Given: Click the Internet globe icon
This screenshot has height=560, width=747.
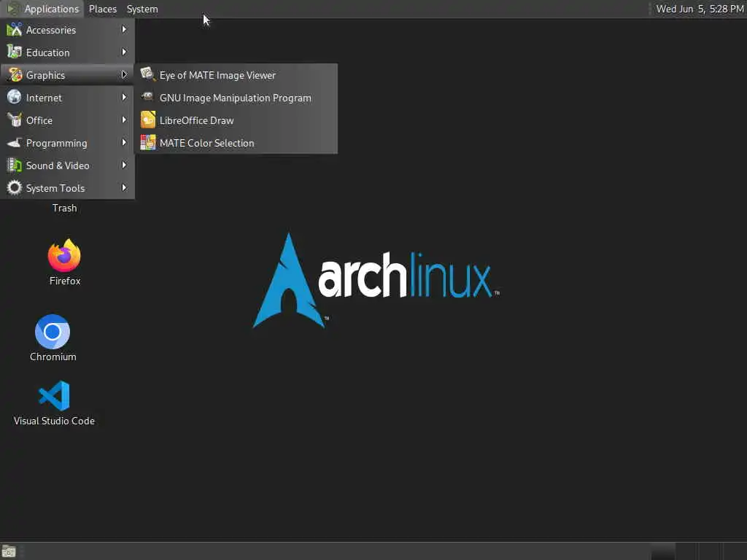Looking at the screenshot, I should pos(15,97).
